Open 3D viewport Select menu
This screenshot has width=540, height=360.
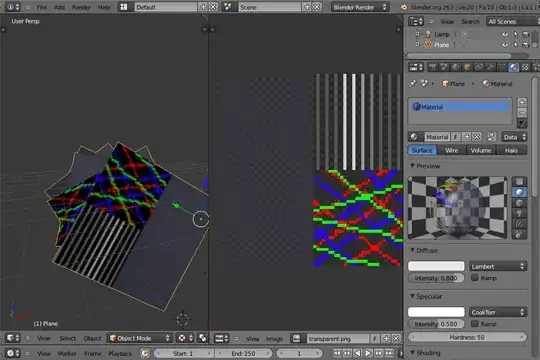click(x=68, y=338)
